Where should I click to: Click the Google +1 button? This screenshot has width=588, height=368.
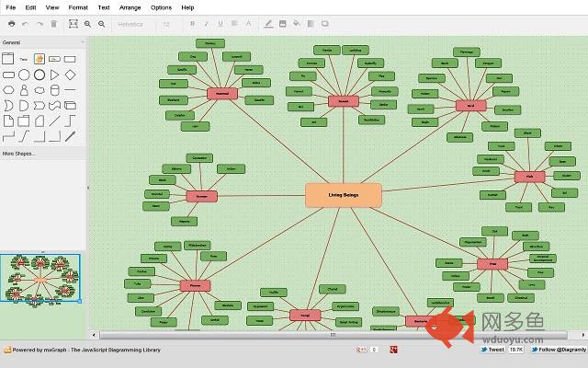361,350
